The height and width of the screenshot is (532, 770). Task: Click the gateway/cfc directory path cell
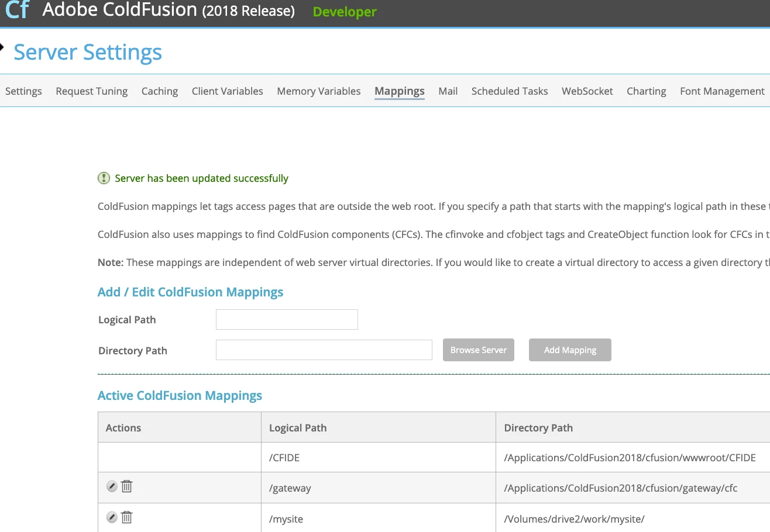point(633,488)
